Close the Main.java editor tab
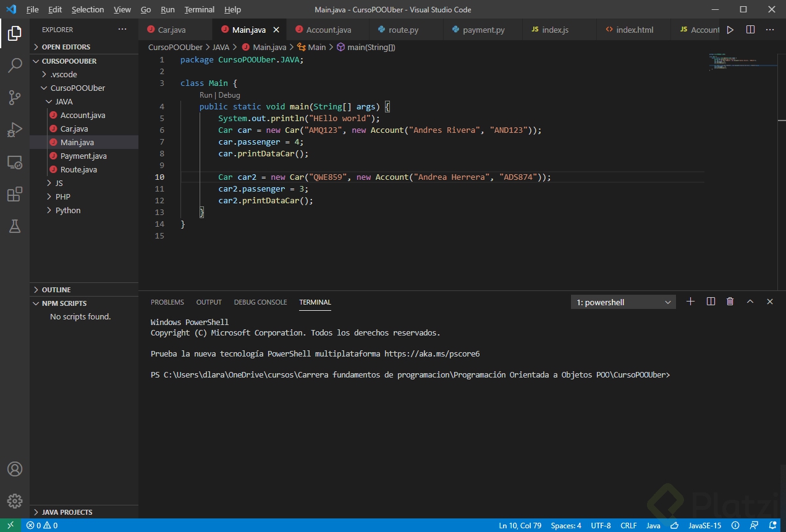786x532 pixels. point(276,30)
